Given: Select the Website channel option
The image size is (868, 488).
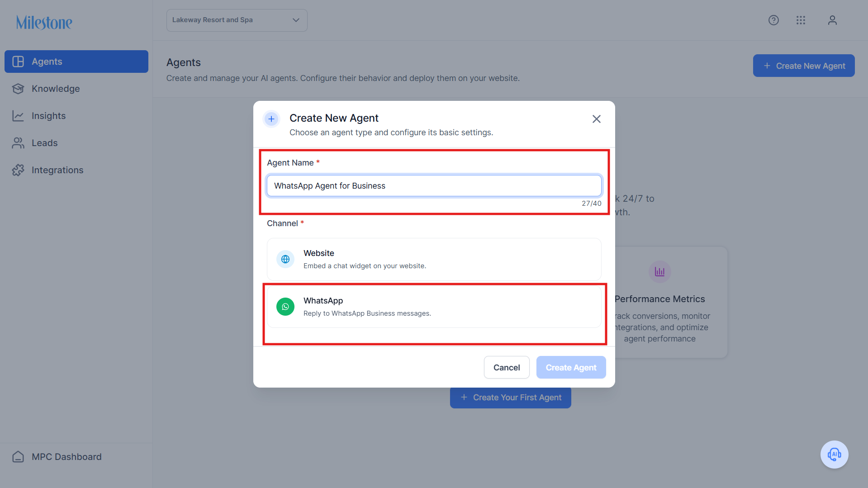Looking at the screenshot, I should 434,259.
